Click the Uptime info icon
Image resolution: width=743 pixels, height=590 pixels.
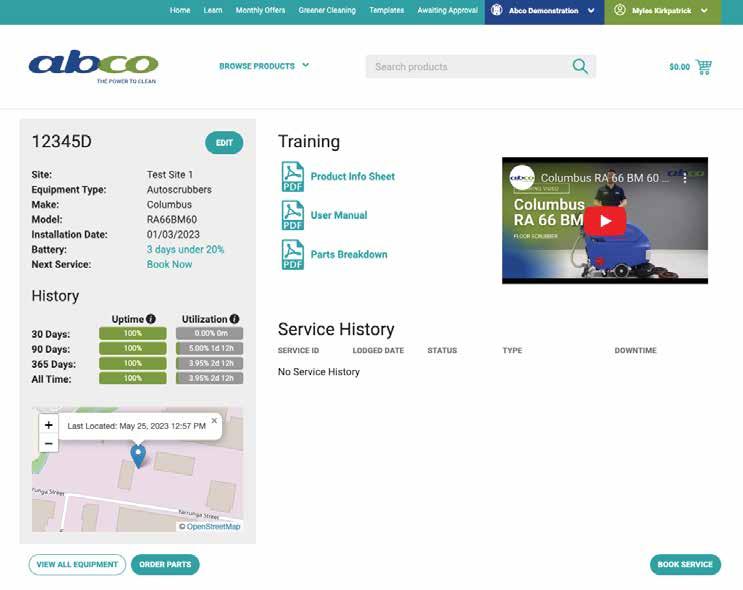pos(151,319)
